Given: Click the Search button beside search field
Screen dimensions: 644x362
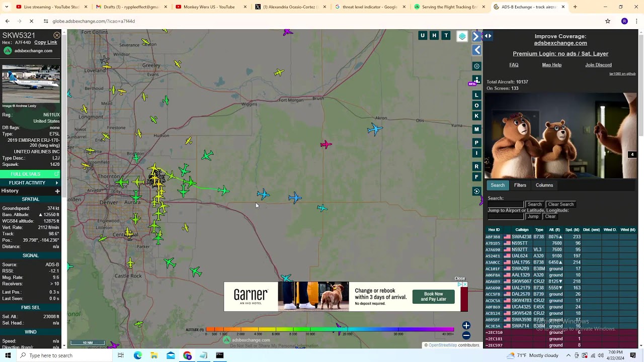Looking at the screenshot, I should pos(534,204).
